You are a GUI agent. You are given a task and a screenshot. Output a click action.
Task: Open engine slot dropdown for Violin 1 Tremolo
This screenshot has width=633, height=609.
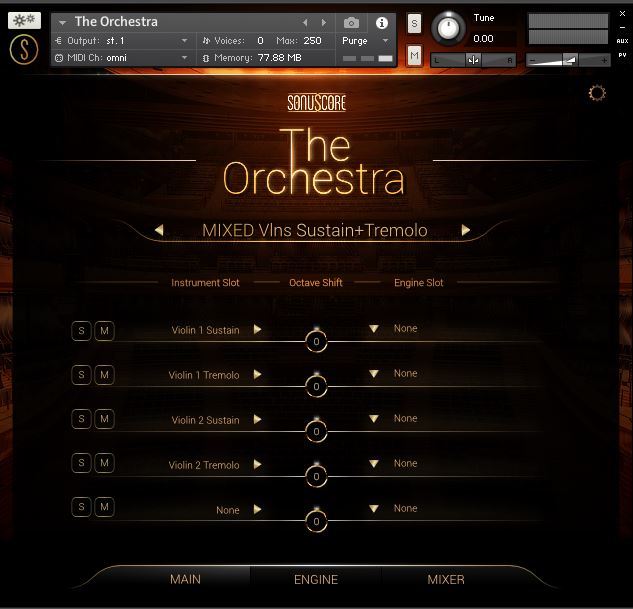click(x=374, y=374)
